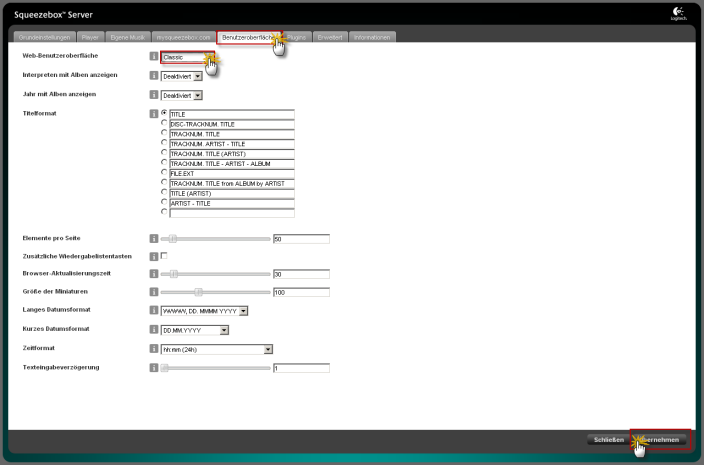This screenshot has height=465, width=704.
Task: Open info icon beside Titelformat
Action: pos(153,114)
